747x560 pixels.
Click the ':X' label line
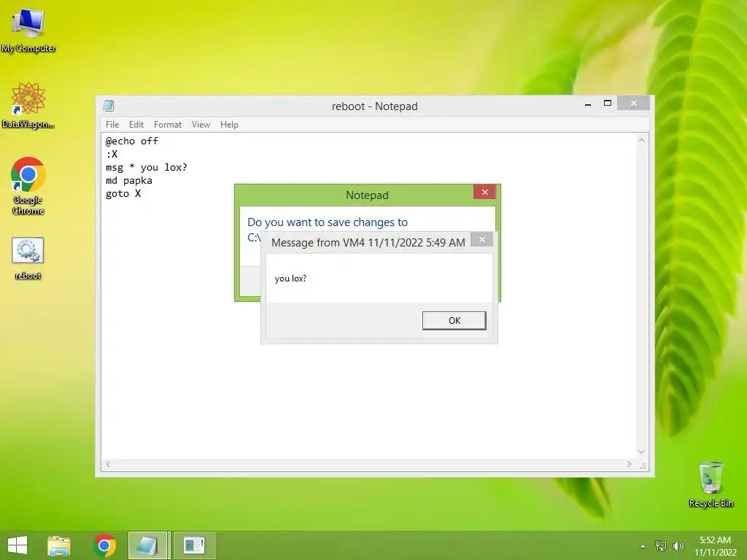pos(112,154)
